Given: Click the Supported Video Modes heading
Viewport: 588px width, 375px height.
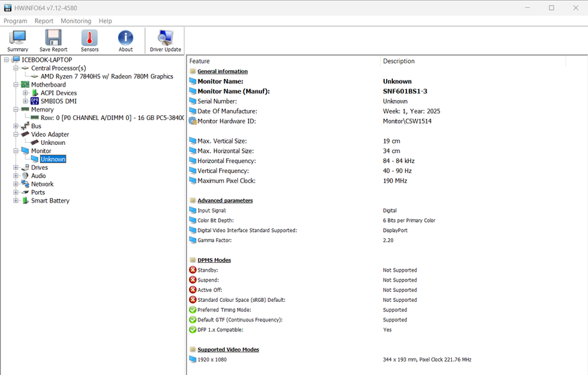Looking at the screenshot, I should click(x=229, y=350).
